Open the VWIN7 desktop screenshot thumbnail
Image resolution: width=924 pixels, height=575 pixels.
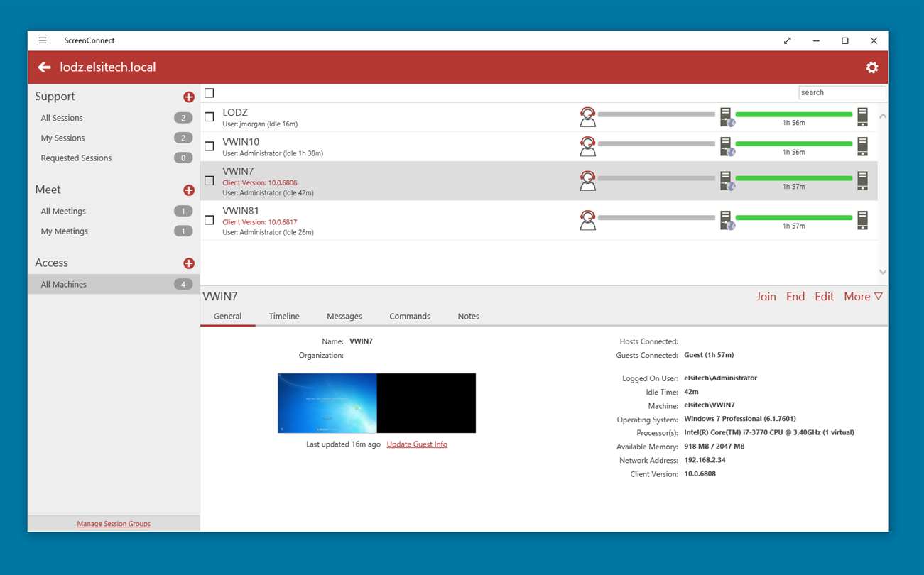(376, 403)
